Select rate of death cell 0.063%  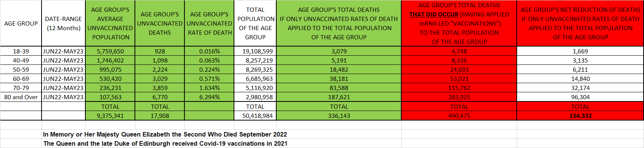point(209,60)
